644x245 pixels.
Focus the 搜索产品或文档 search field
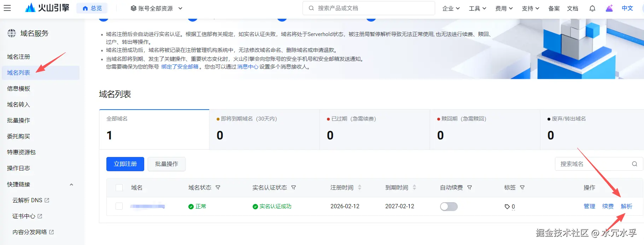tap(369, 8)
